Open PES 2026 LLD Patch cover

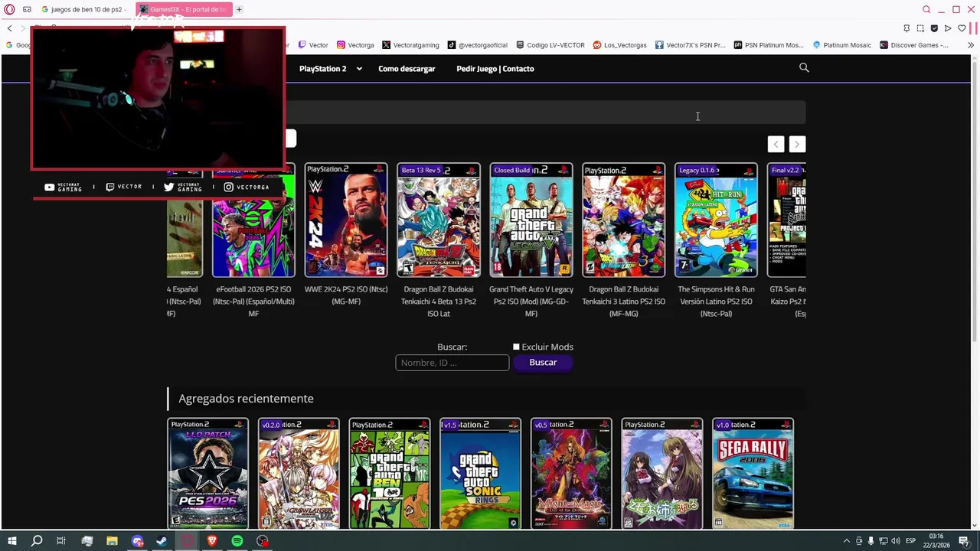pos(207,474)
